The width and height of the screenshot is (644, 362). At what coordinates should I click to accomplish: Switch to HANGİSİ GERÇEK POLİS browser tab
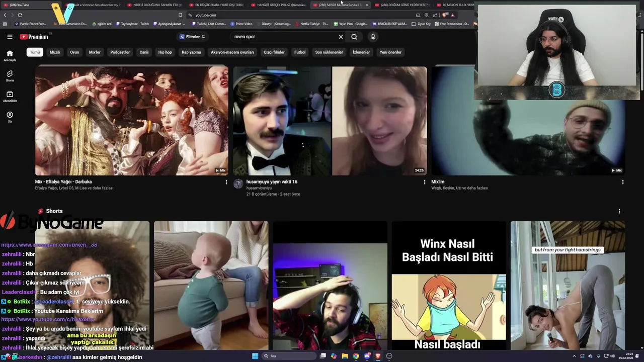point(278,5)
